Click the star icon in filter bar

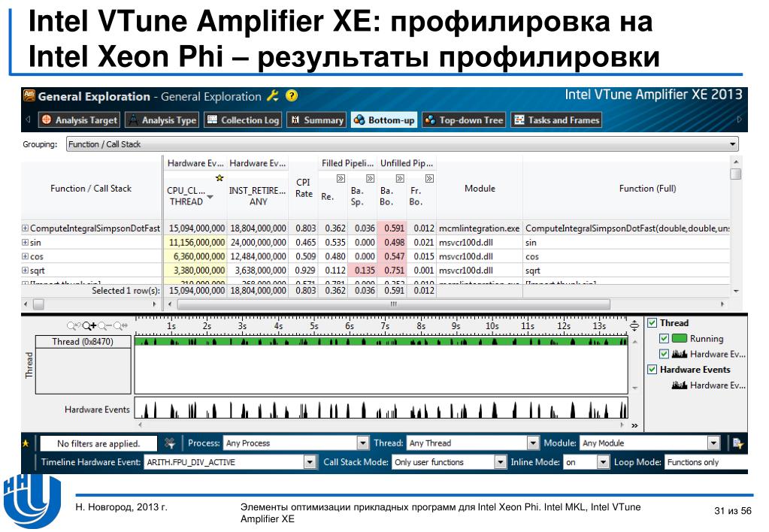(26, 443)
